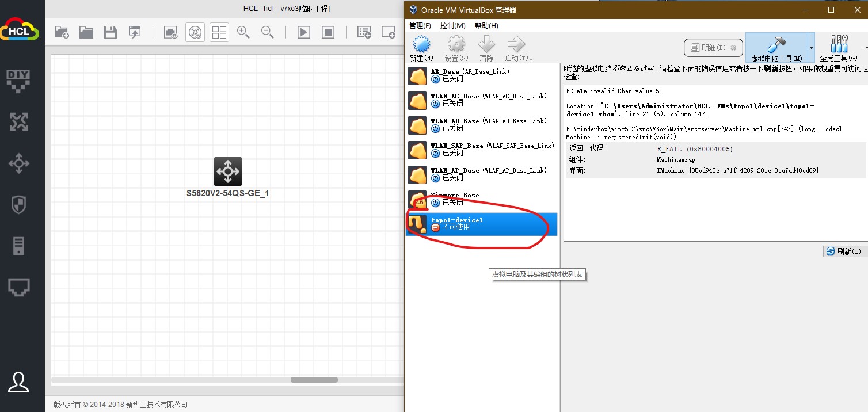This screenshot has width=868, height=412.
Task: Click the 清除 discard arrow button
Action: (x=487, y=48)
